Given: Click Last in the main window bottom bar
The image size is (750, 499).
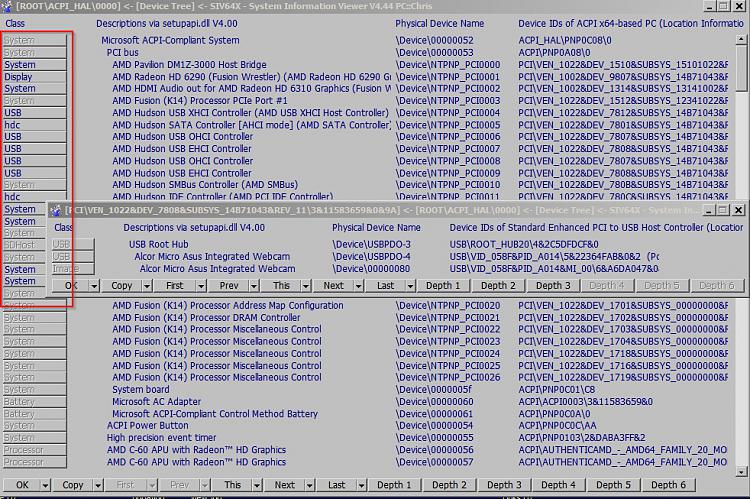Looking at the screenshot, I should point(337,485).
